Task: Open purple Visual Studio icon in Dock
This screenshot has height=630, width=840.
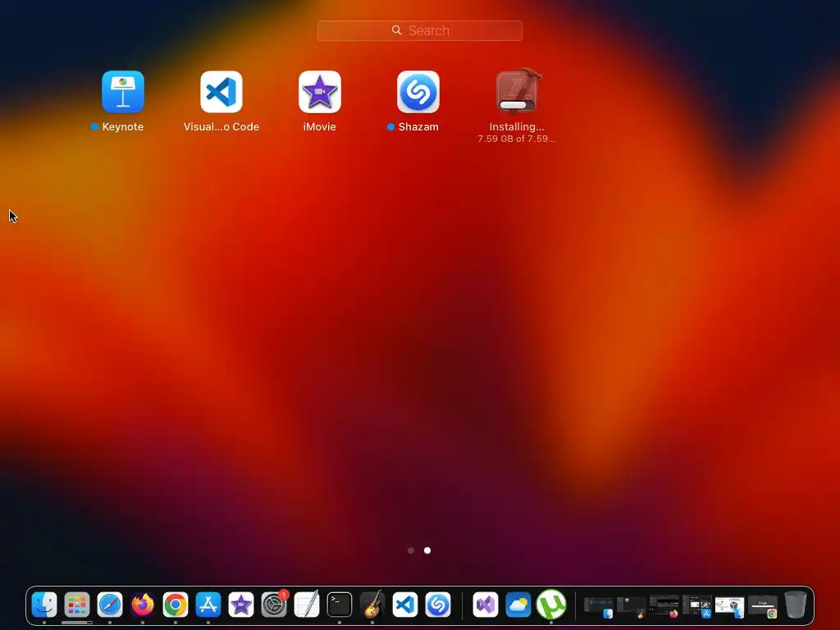Action: coord(486,605)
